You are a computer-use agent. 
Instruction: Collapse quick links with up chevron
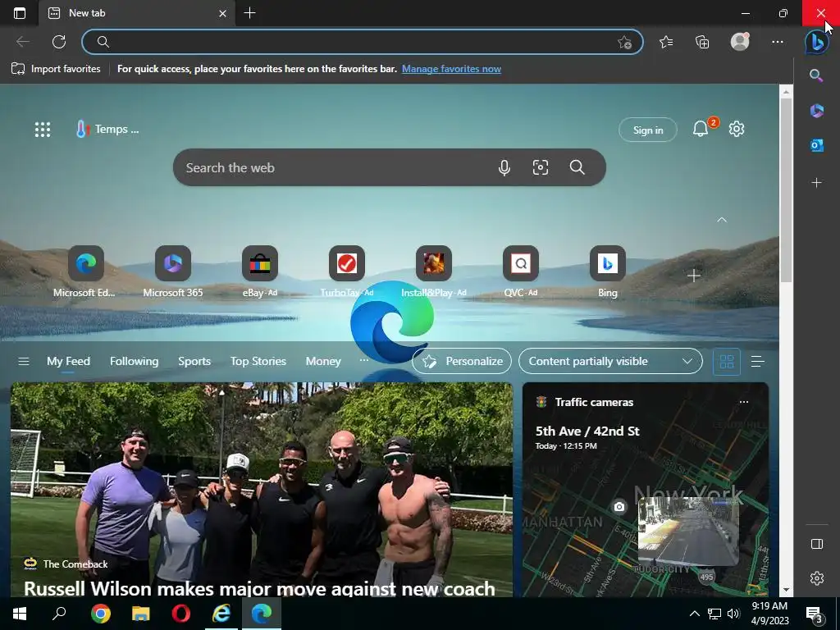pos(722,220)
